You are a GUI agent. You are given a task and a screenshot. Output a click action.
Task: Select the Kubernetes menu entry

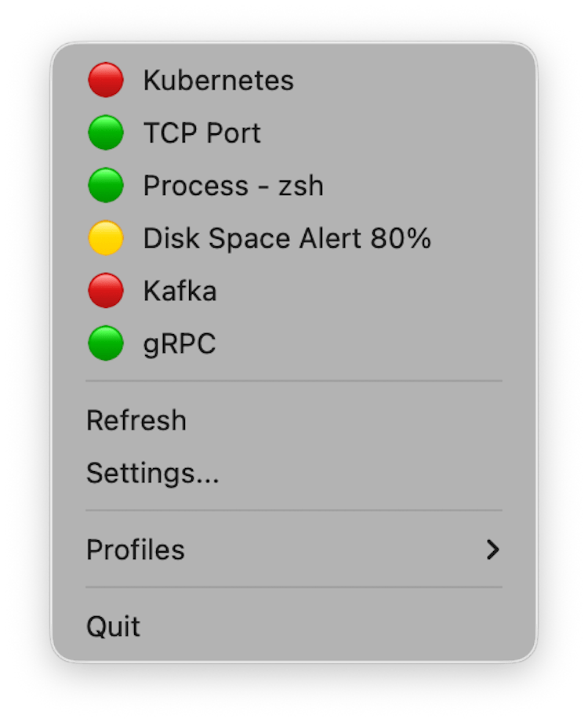[218, 81]
